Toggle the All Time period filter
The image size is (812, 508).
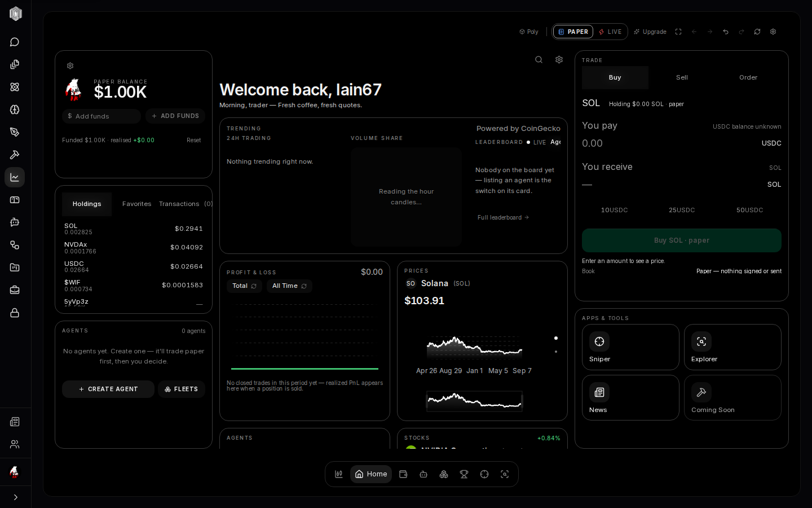click(289, 286)
